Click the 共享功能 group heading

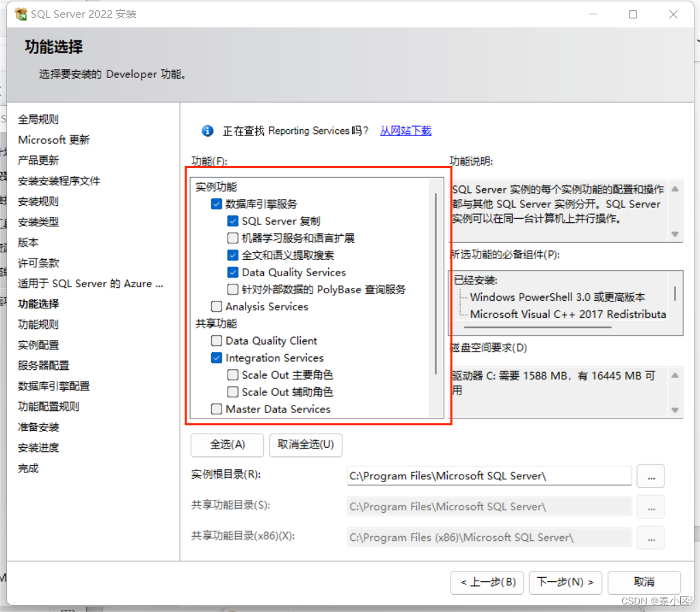pyautogui.click(x=216, y=324)
